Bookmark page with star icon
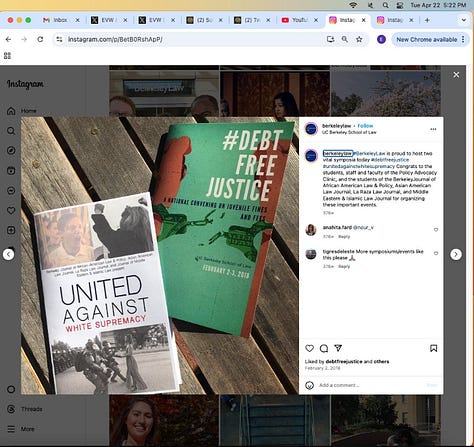The height and width of the screenshot is (447, 474). [x=359, y=39]
